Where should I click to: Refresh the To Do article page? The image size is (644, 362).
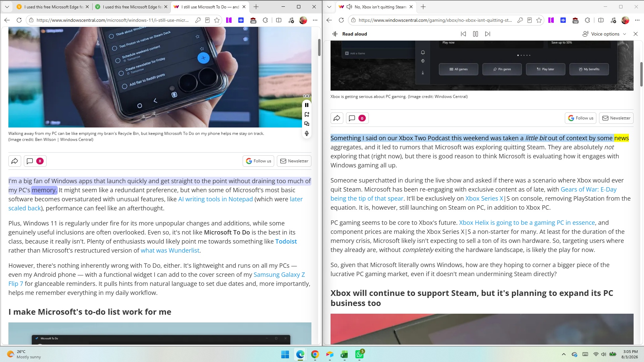coord(19,20)
